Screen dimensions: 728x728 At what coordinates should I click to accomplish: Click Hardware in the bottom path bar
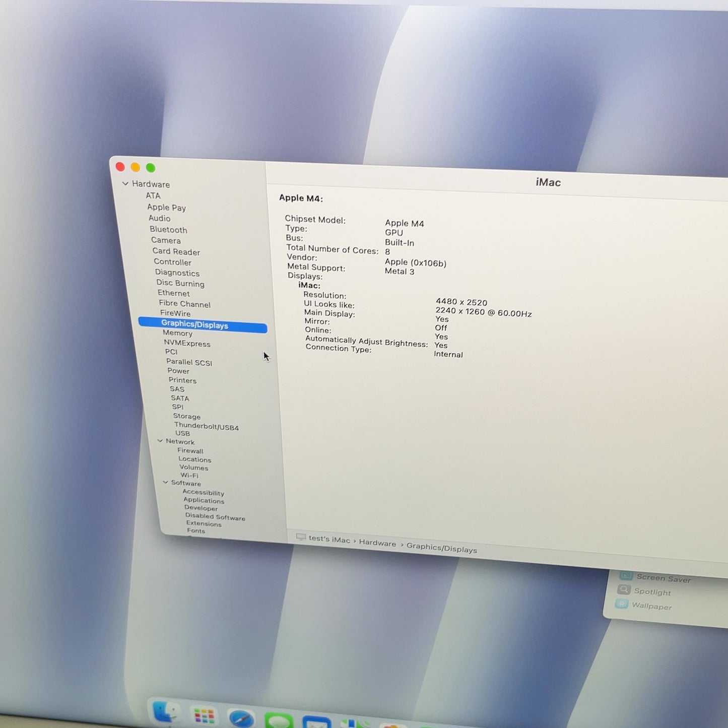coord(377,543)
